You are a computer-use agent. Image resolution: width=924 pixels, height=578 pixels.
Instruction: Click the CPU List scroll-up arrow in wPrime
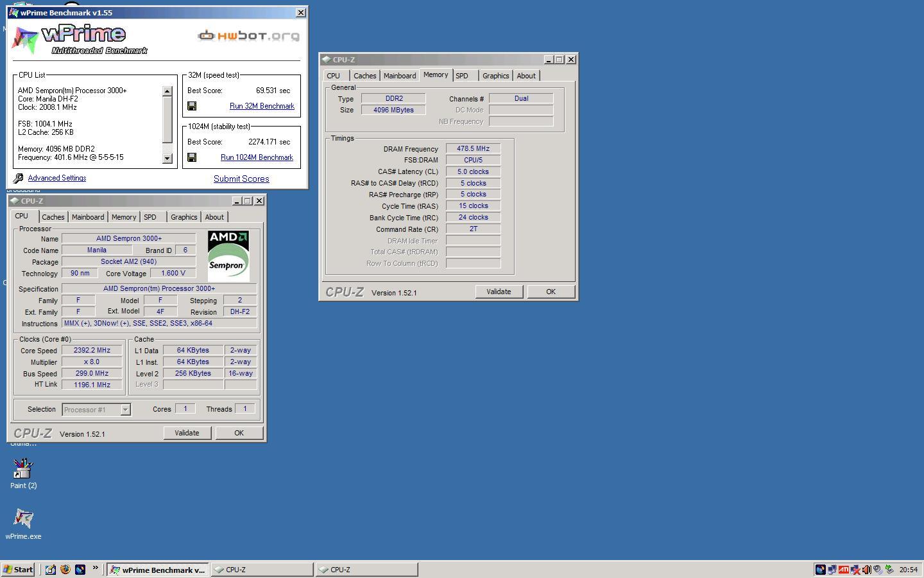point(167,91)
